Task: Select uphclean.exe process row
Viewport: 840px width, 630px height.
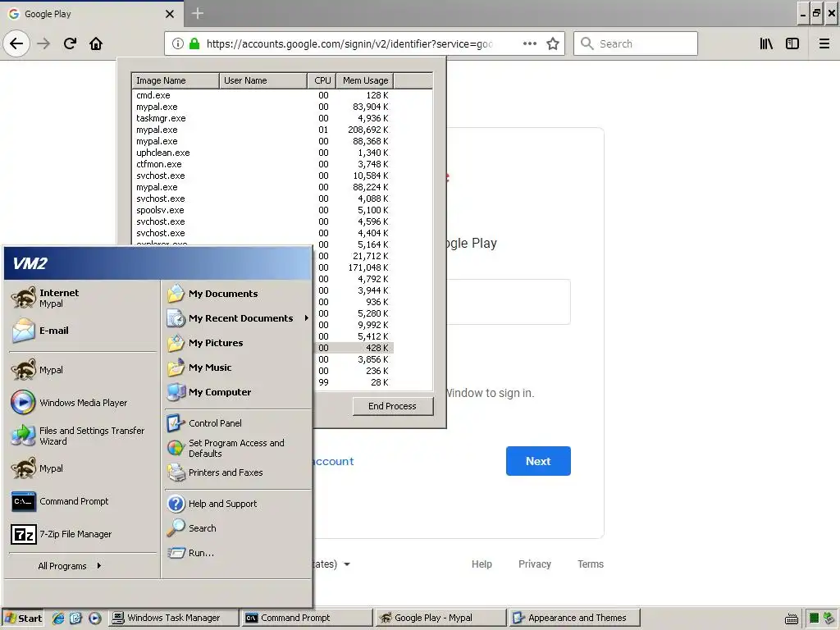Action: (262, 153)
